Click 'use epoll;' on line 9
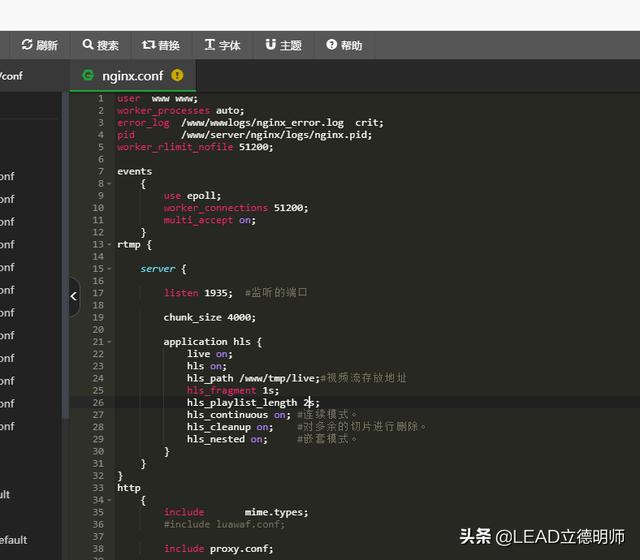Viewport: 640px width, 560px height. point(192,196)
